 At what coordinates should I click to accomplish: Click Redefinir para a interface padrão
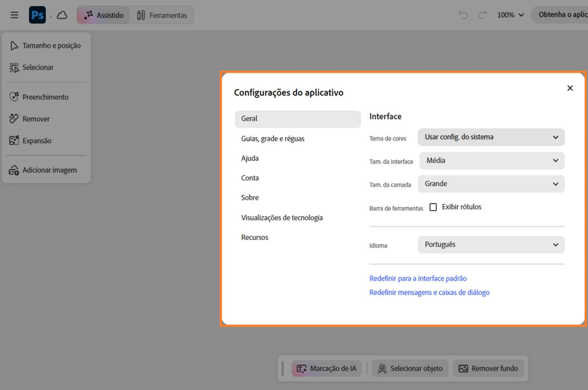418,278
